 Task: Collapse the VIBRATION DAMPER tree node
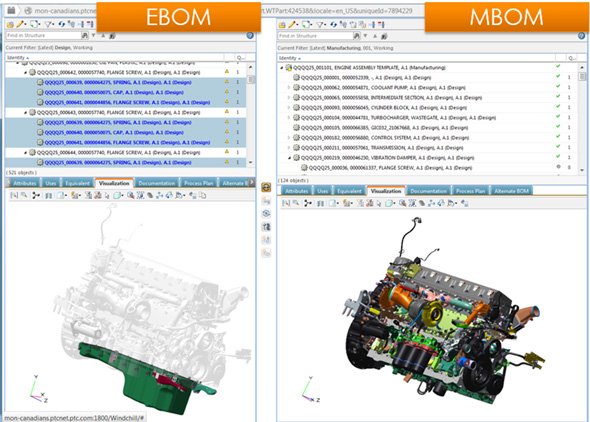click(x=289, y=158)
